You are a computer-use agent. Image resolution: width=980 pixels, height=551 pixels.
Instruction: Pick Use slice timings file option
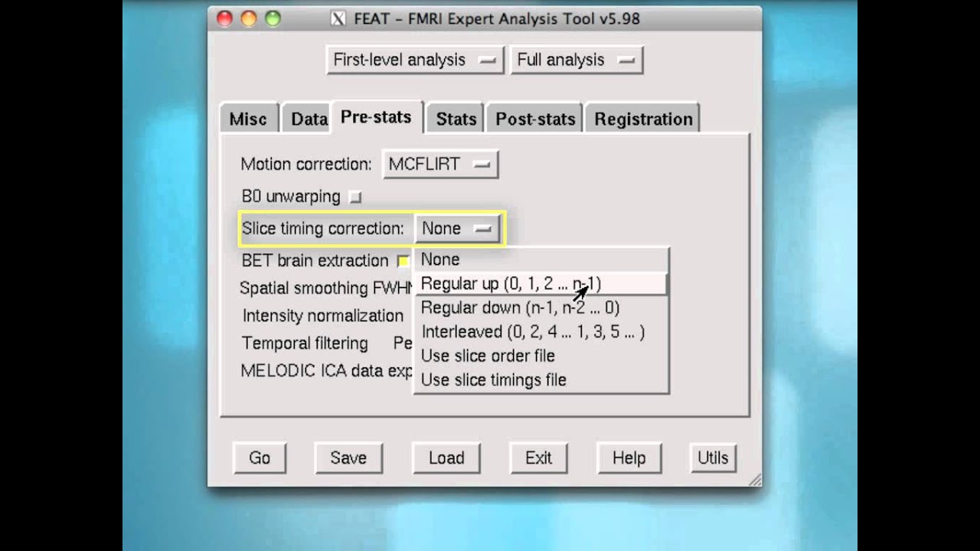(541, 380)
